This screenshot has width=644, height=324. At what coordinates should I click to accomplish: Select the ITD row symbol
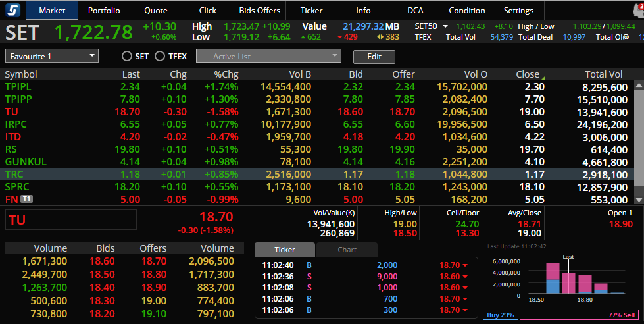(12, 136)
